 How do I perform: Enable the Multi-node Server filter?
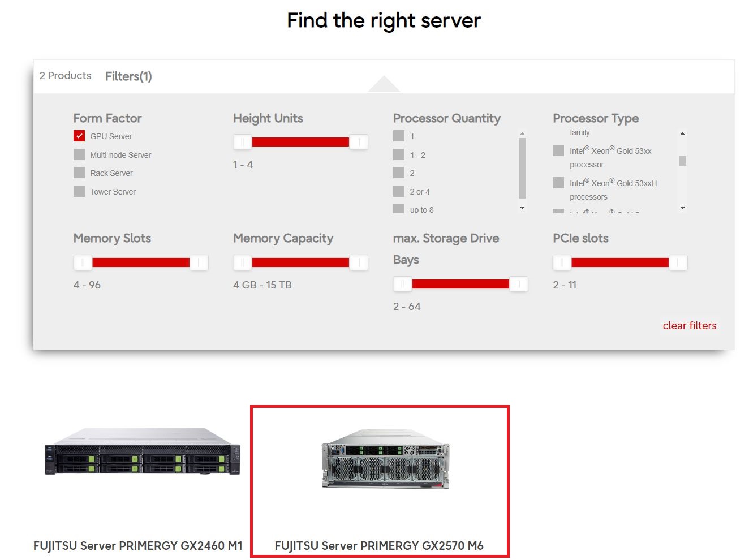[79, 154]
